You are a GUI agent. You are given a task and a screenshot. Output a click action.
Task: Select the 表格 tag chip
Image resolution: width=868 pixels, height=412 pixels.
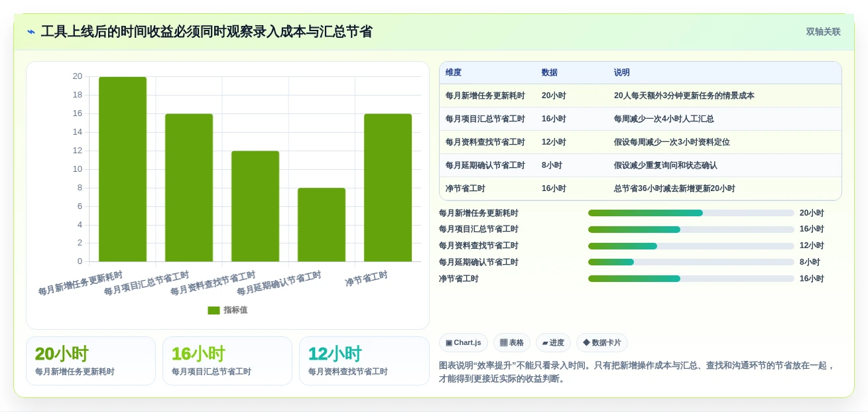pyautogui.click(x=512, y=343)
